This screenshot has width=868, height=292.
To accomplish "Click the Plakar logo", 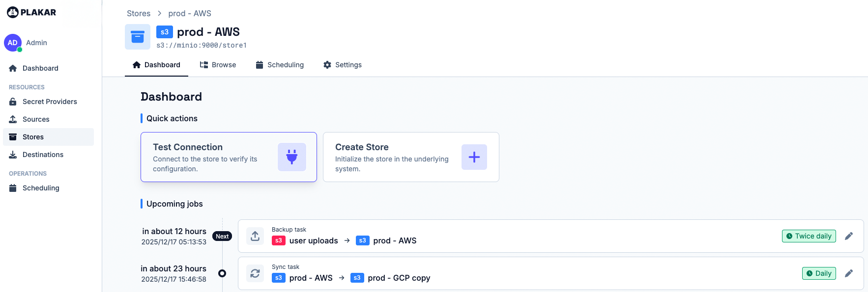I will [x=31, y=12].
